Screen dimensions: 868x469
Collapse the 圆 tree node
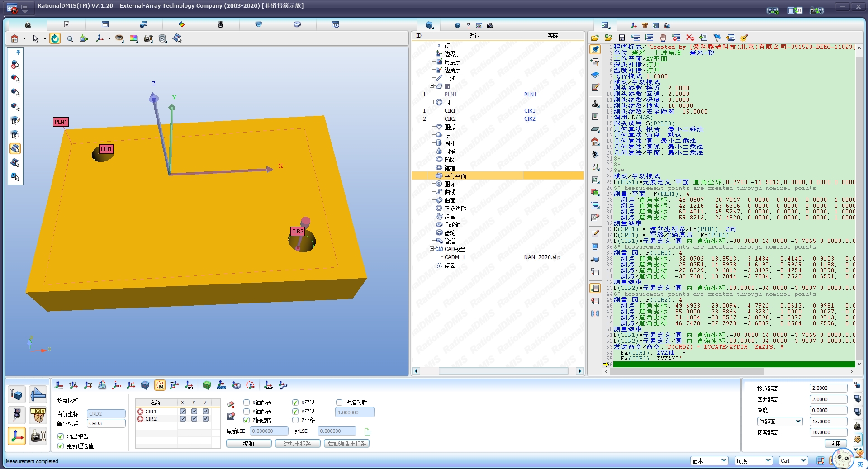click(432, 102)
